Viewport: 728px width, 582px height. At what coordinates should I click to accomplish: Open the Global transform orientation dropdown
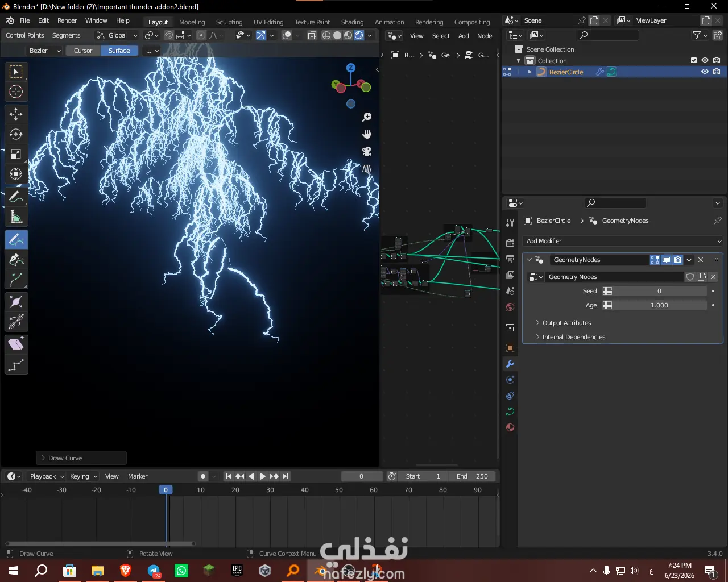point(117,35)
